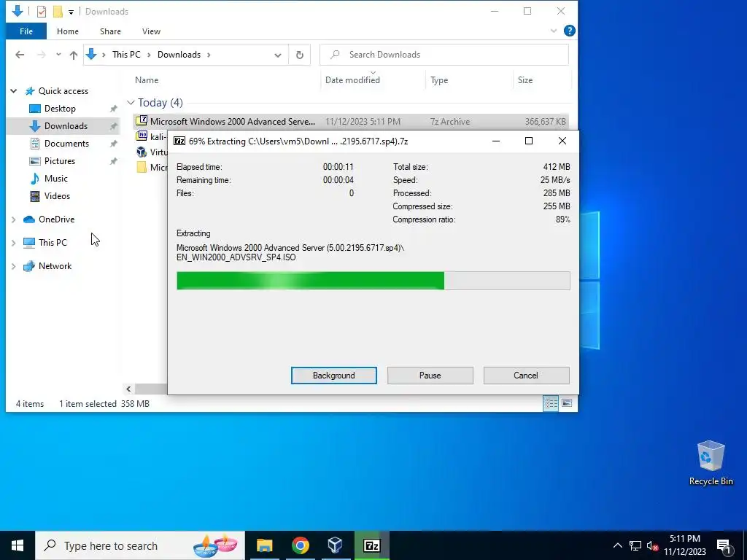747x560 pixels.
Task: Expand the OneDrive tree node
Action: point(14,219)
